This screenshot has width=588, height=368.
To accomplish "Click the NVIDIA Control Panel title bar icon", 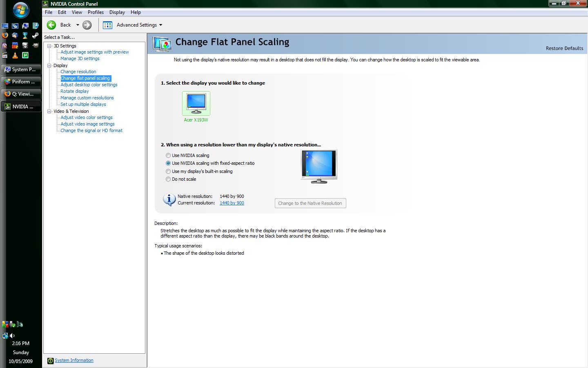I will (x=46, y=4).
